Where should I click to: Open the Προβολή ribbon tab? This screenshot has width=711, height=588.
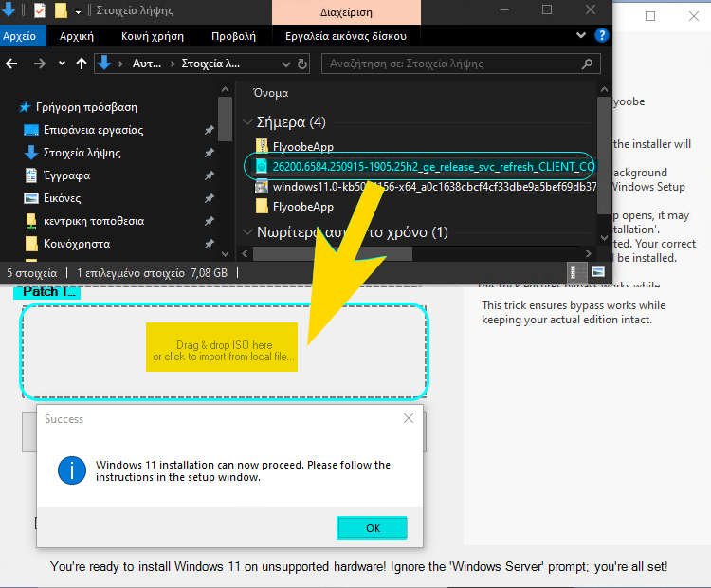pyautogui.click(x=233, y=36)
